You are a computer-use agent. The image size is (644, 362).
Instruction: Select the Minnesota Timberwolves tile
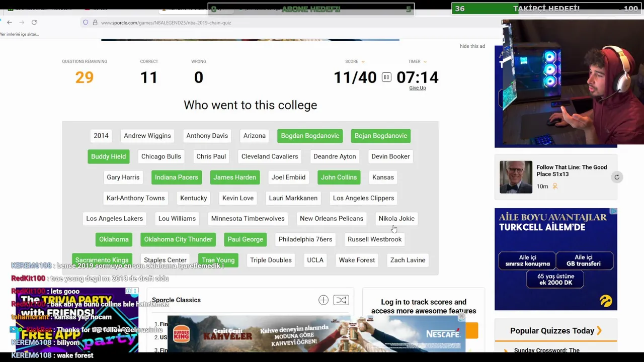248,219
